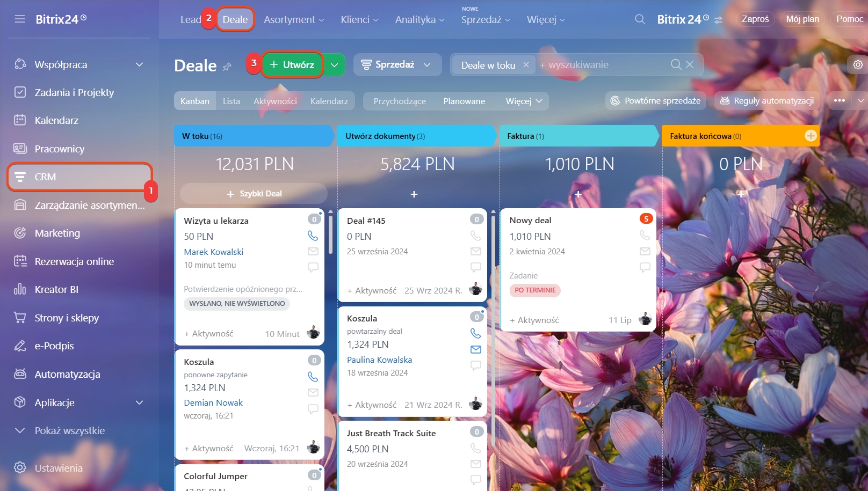Select CRM in the sidebar
Screen dimensions: 868x491
pos(79,177)
